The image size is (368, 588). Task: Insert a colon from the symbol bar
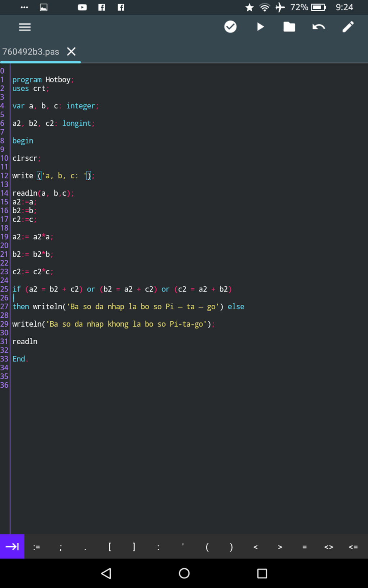click(158, 547)
